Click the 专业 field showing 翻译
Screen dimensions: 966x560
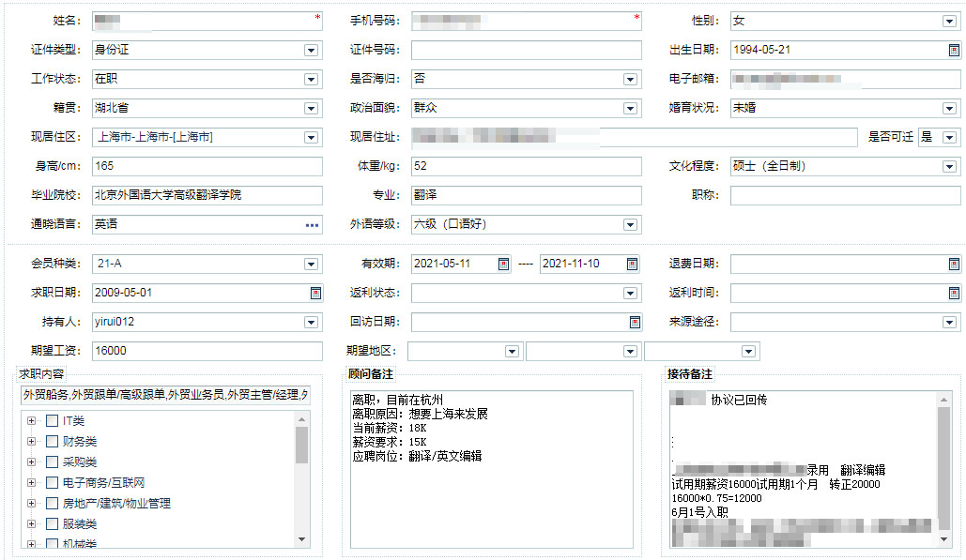(x=526, y=195)
